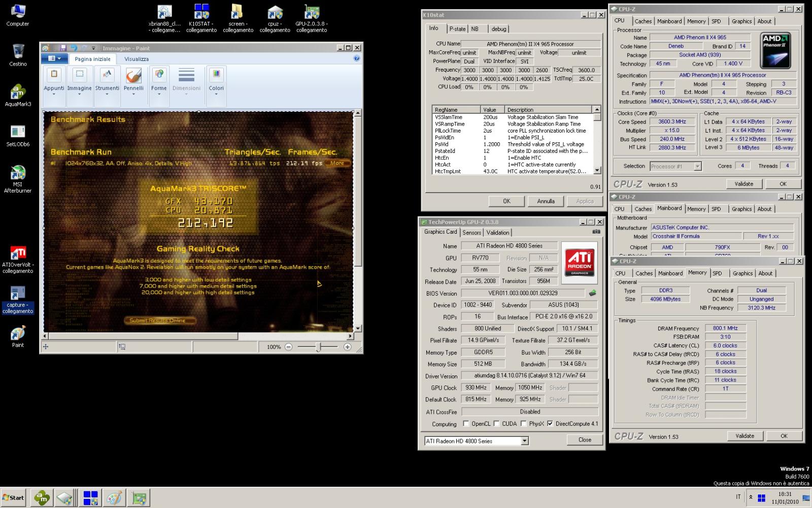Toggle the DirectCompute 4.1 checkbox in GPU-Z
The width and height of the screenshot is (812, 508).
[550, 423]
